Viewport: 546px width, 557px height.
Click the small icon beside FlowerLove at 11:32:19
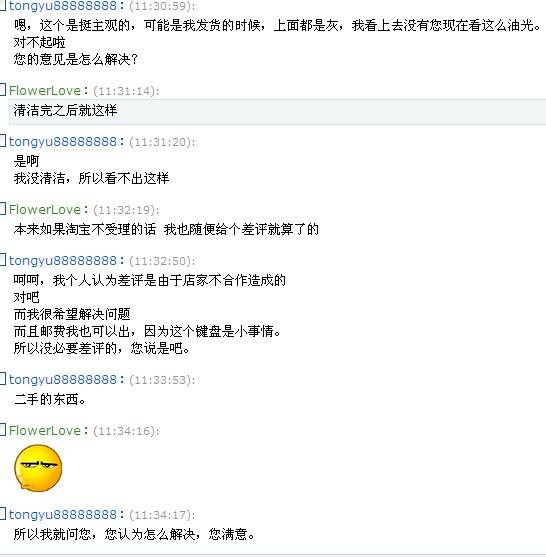(3, 209)
